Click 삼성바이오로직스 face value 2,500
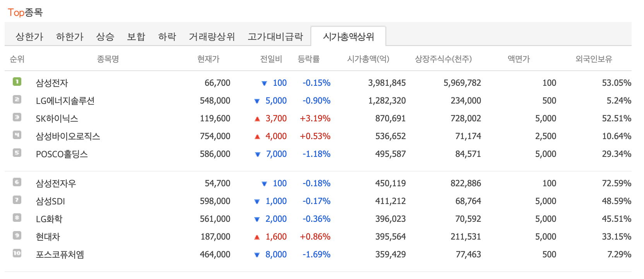Viewport: 644px width, 279px height. point(546,136)
